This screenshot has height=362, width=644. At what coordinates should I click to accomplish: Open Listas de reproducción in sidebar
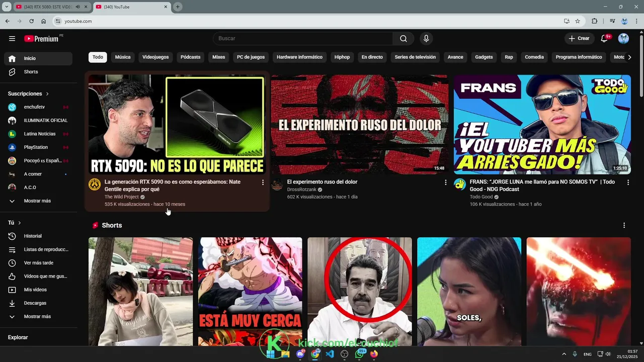pos(38,249)
